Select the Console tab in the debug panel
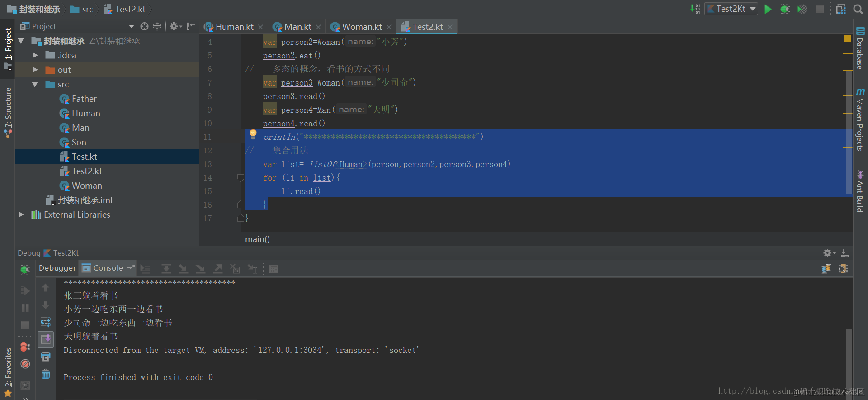868x400 pixels. (108, 268)
